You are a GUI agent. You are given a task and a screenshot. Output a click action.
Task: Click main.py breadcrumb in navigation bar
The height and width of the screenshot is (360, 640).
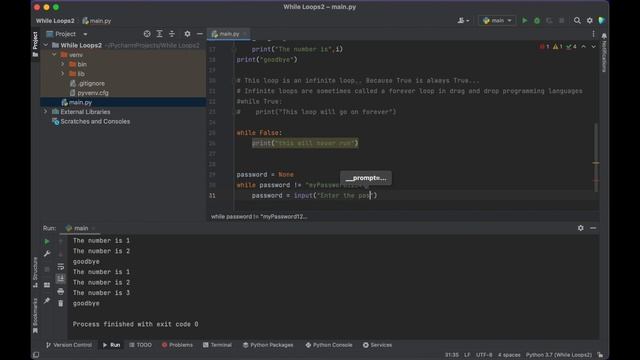tap(97, 20)
